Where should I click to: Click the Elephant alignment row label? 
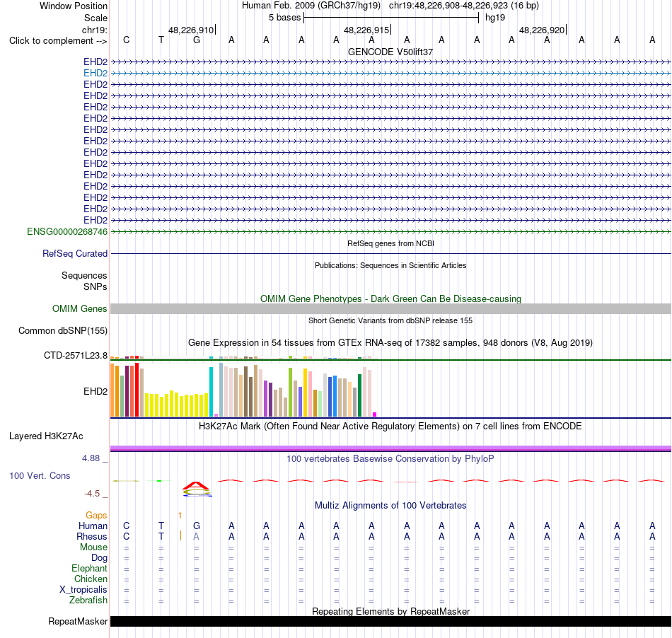pyautogui.click(x=89, y=568)
